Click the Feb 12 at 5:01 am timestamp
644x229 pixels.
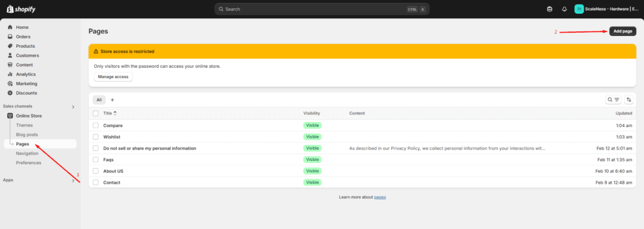(x=614, y=148)
